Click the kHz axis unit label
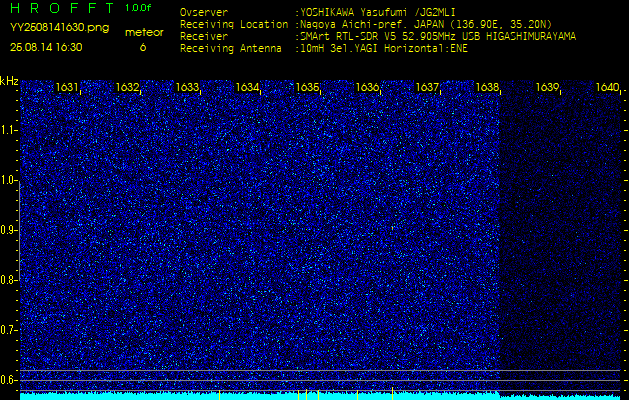 [x=9, y=81]
